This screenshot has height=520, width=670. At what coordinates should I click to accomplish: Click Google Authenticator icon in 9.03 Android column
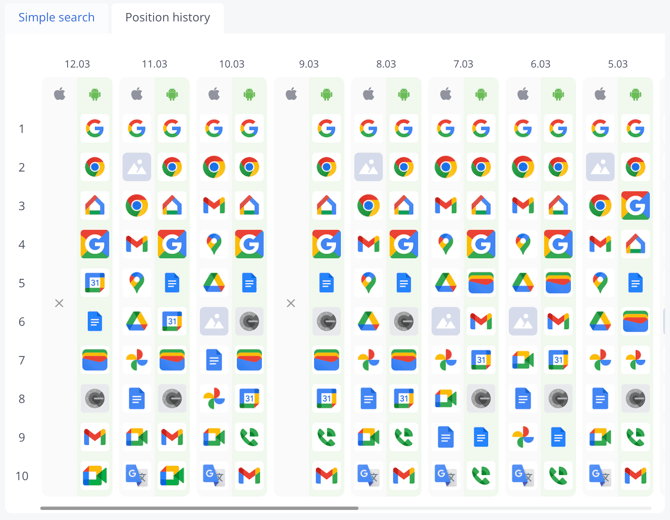[327, 321]
